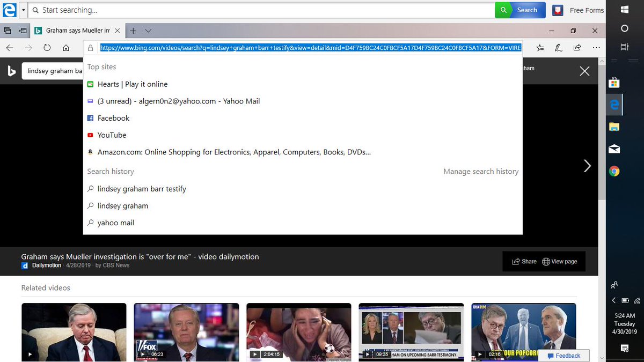Open the People icon on taskbar
The width and height of the screenshot is (644, 362).
(614, 285)
